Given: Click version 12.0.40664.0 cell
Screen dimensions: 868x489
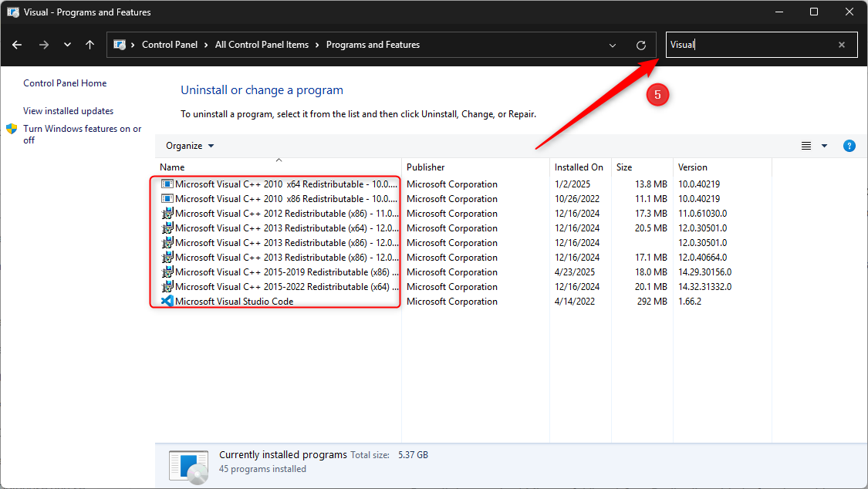Looking at the screenshot, I should tap(702, 257).
